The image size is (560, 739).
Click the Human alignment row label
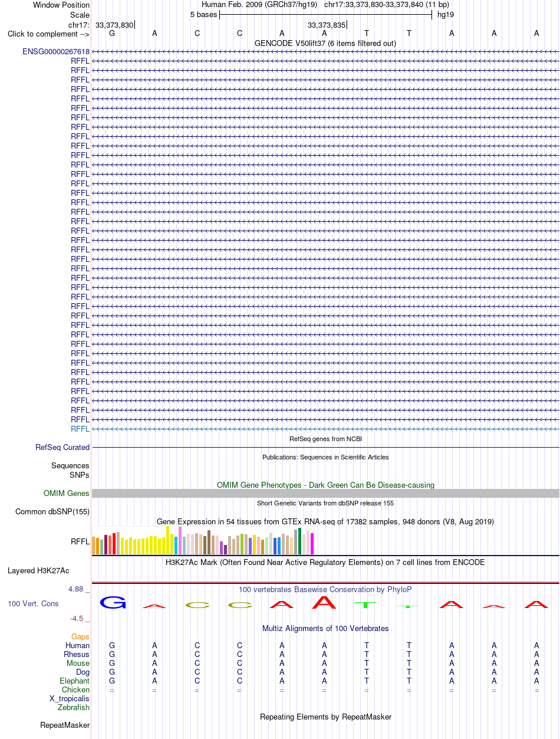[x=78, y=646]
